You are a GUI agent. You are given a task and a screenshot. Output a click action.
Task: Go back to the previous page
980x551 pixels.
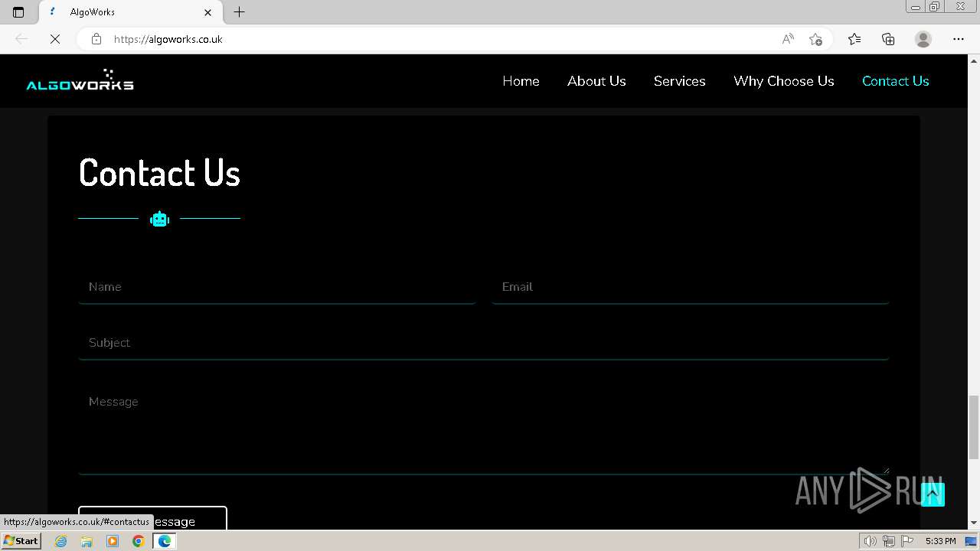[x=21, y=39]
